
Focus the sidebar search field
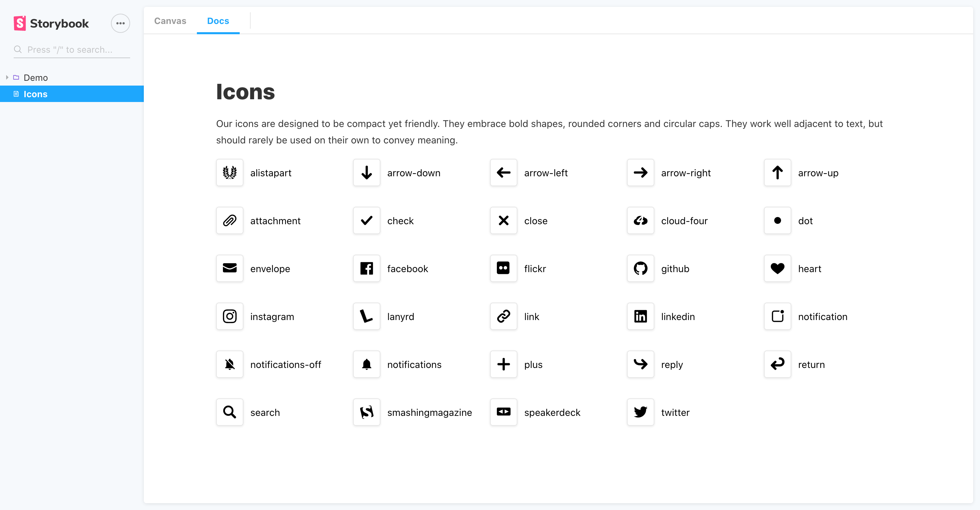76,50
